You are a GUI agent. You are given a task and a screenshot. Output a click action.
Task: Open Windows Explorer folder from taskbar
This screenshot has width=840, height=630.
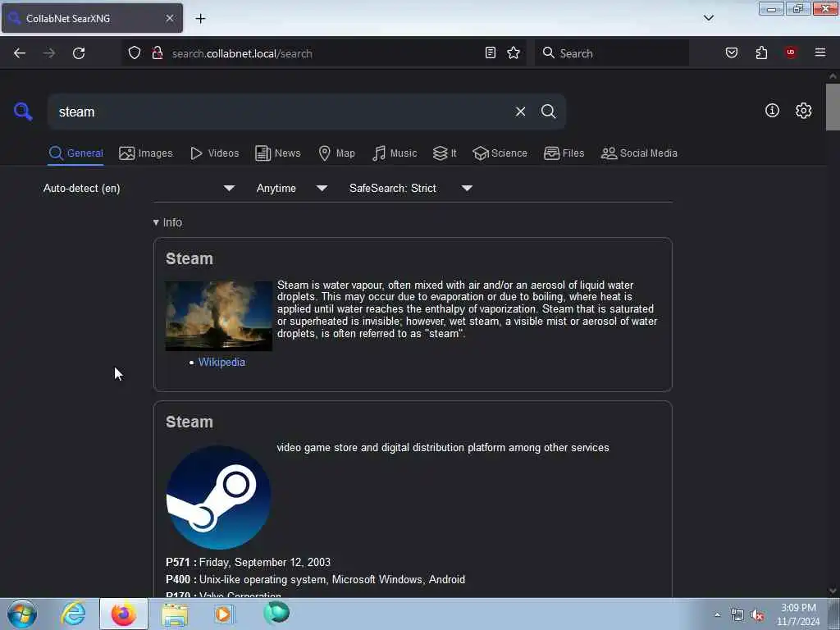[x=176, y=614]
